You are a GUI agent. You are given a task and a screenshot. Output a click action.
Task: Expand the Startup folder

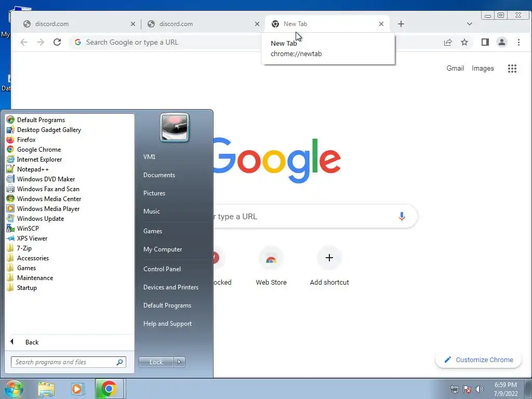(x=70, y=287)
